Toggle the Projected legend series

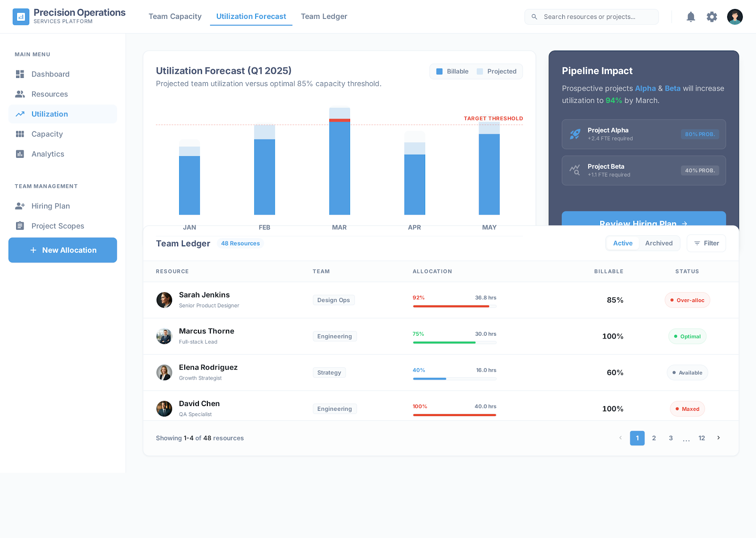tap(497, 71)
